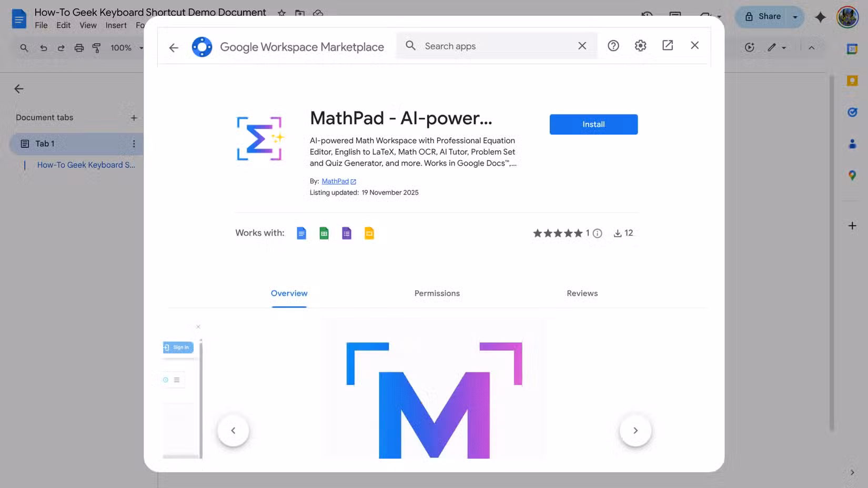Image resolution: width=868 pixels, height=488 pixels.
Task: Open the MathPad developer link
Action: (335, 181)
